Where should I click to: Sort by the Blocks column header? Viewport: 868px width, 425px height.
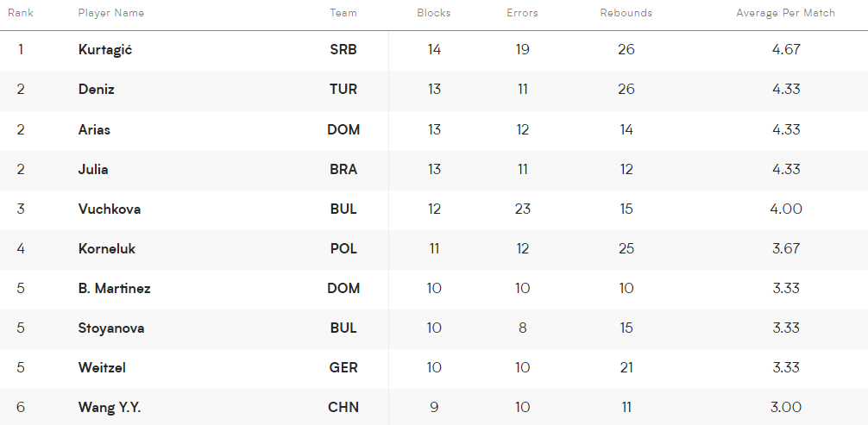pos(433,13)
